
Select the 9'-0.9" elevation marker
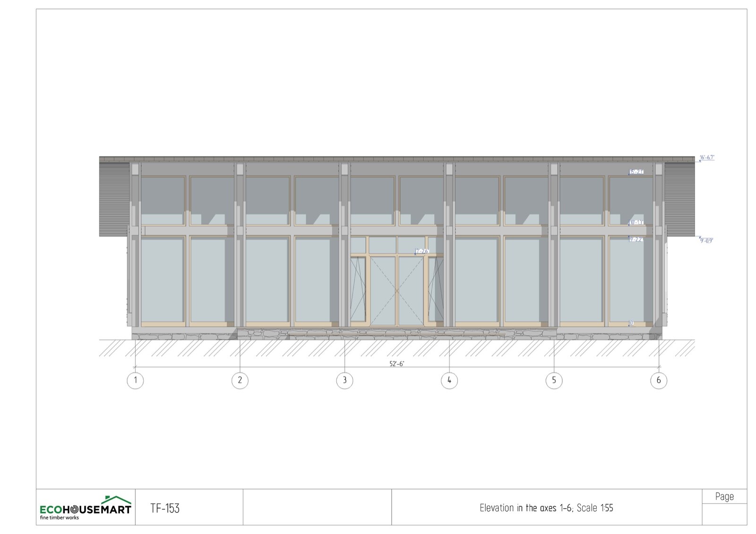coord(706,241)
